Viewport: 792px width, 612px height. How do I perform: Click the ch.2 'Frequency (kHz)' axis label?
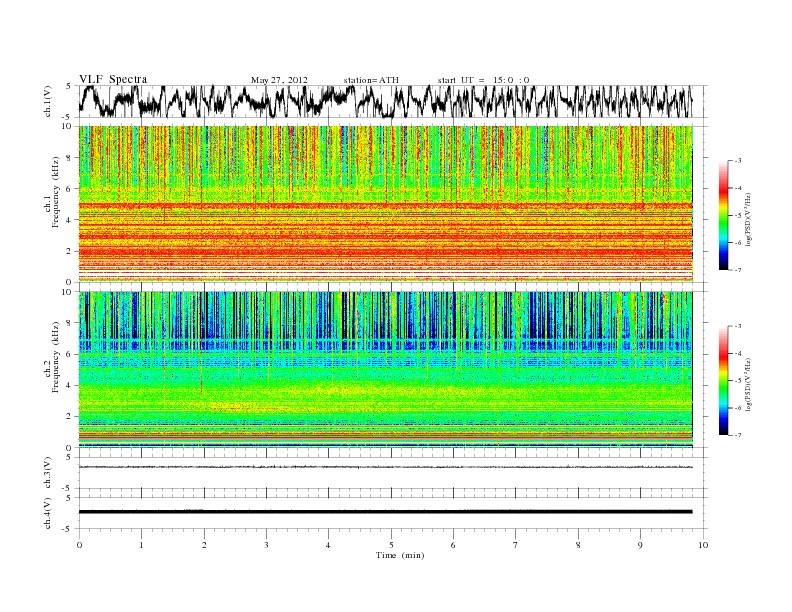[56, 357]
